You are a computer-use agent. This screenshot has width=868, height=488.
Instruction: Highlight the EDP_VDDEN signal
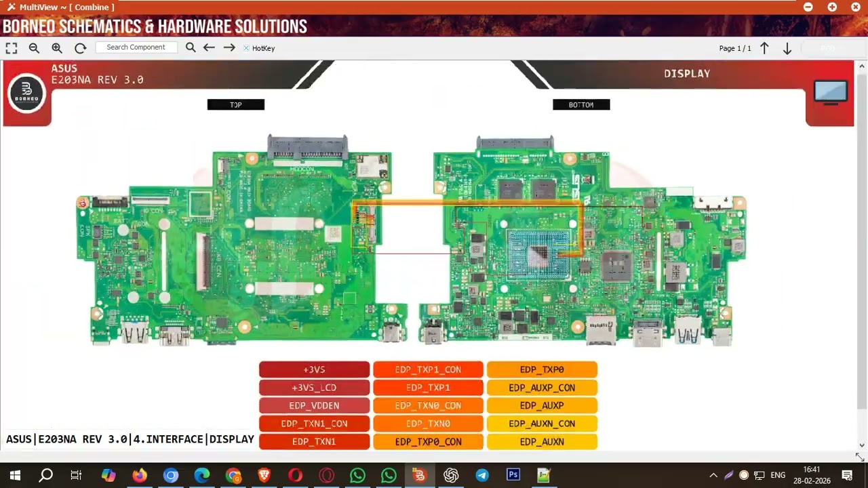pyautogui.click(x=314, y=405)
